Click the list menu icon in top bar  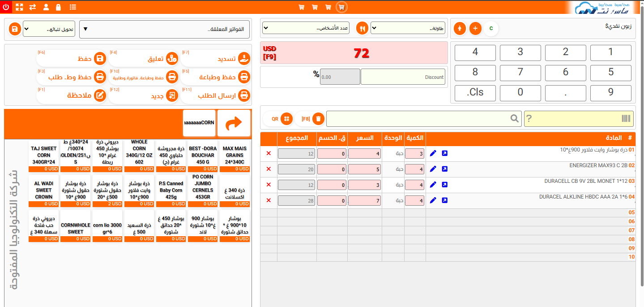point(73,7)
